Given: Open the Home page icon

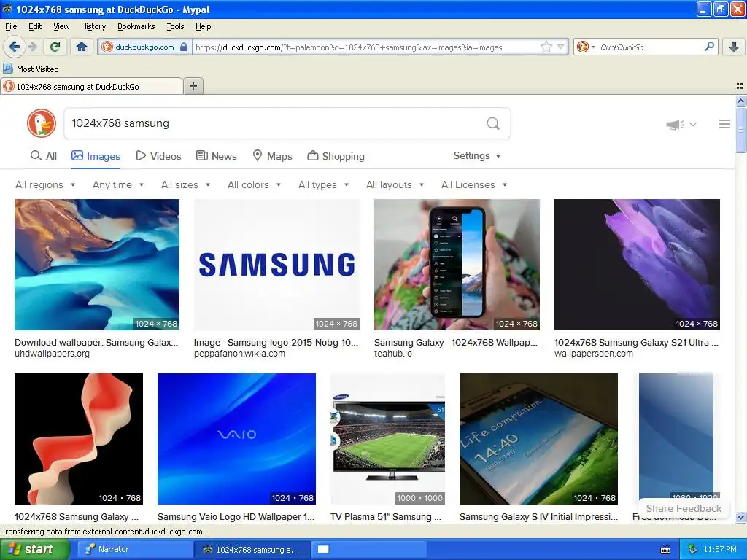Looking at the screenshot, I should pyautogui.click(x=82, y=47).
